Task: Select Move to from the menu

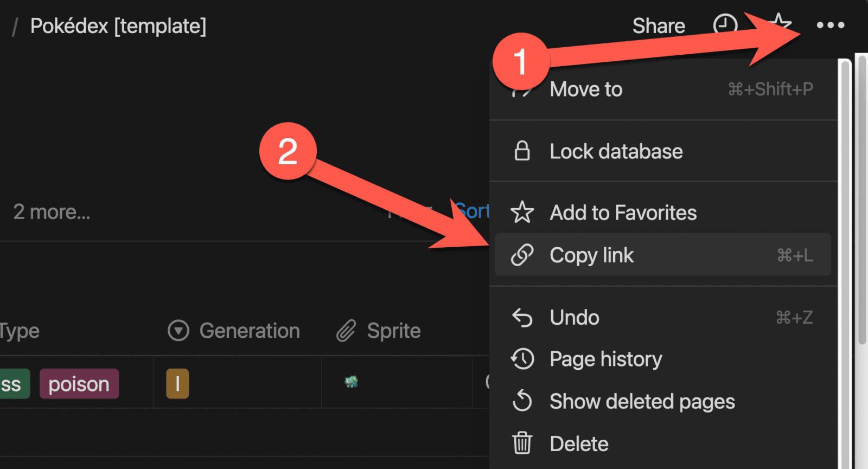Action: [586, 89]
